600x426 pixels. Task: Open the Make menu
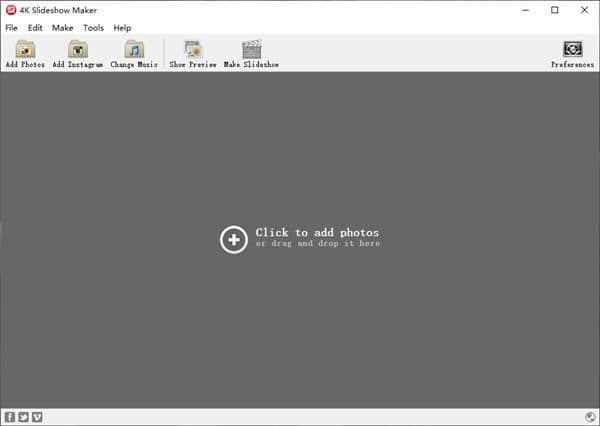pos(62,28)
